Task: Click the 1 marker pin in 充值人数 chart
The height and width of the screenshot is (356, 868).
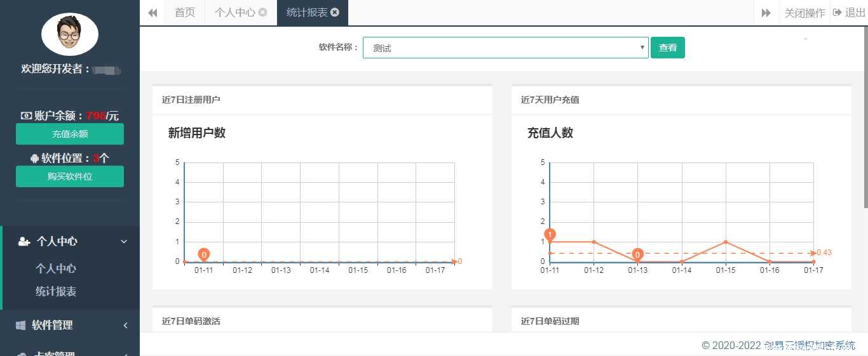Action: click(x=550, y=235)
